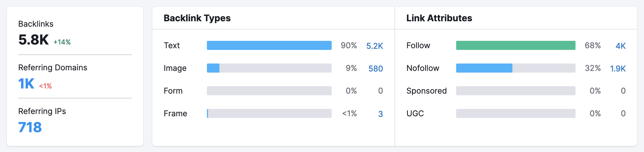Open the 580 Image backlinks link
This screenshot has height=152, width=644.
tap(375, 68)
